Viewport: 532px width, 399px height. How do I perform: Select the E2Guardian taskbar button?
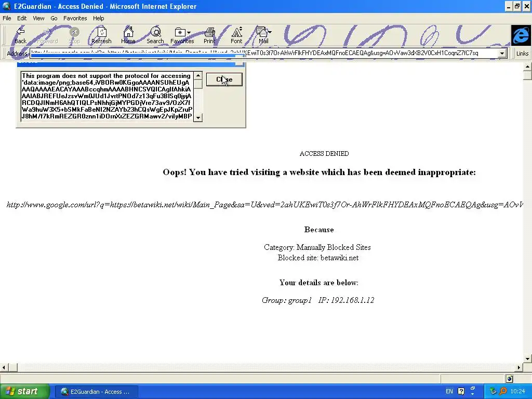(96, 392)
